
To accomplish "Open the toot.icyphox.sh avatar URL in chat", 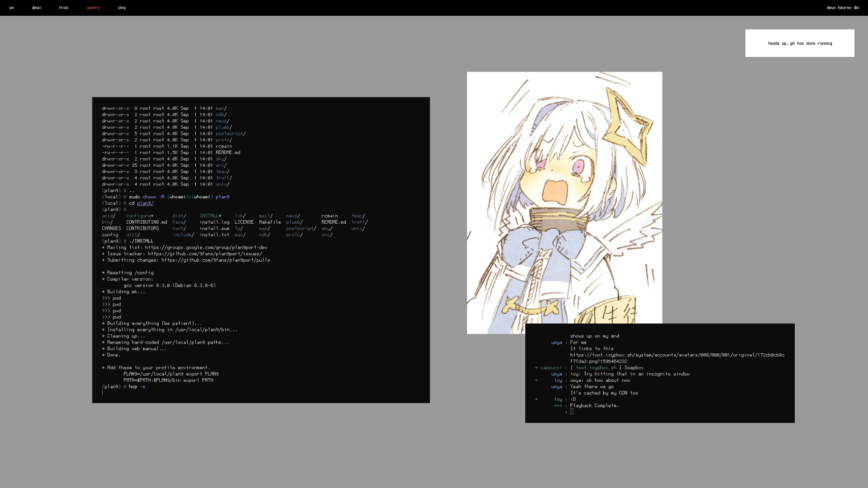I will (x=677, y=355).
